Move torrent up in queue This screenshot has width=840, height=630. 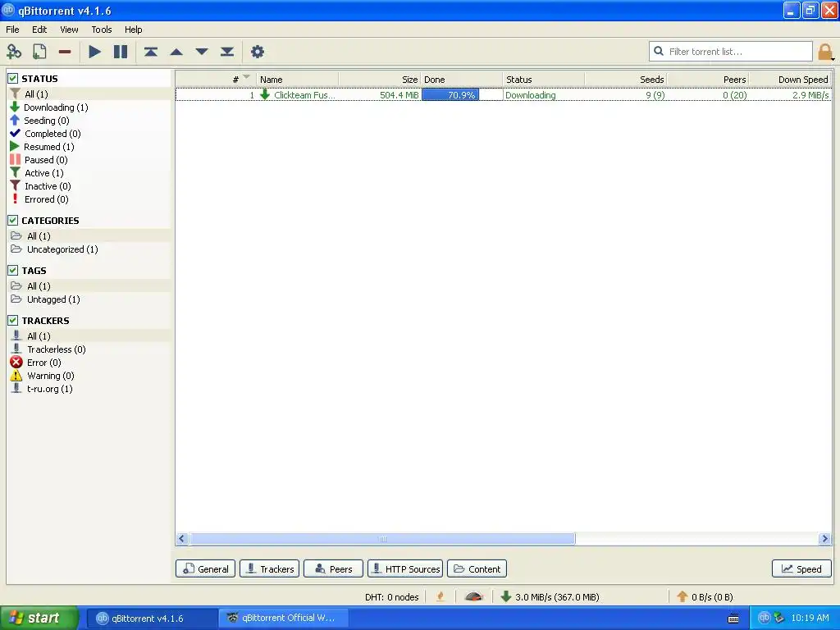coord(176,52)
